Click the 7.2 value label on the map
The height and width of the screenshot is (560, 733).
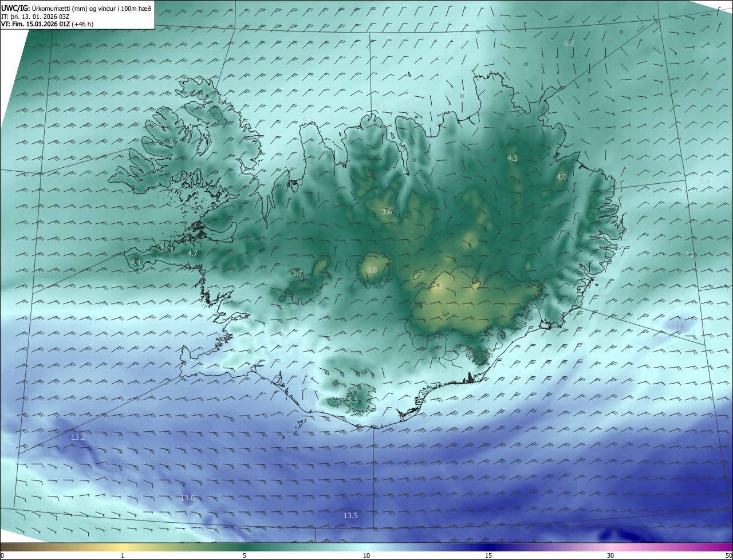coord(689,254)
